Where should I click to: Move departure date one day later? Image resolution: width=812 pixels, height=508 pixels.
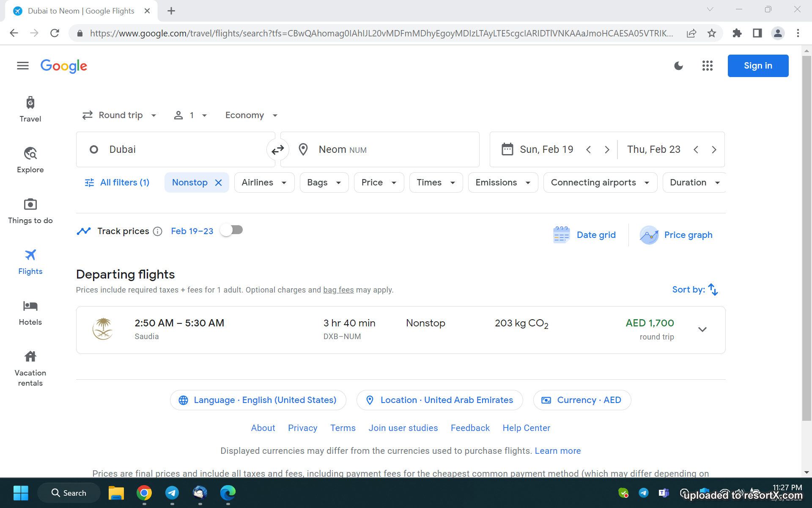(x=607, y=149)
